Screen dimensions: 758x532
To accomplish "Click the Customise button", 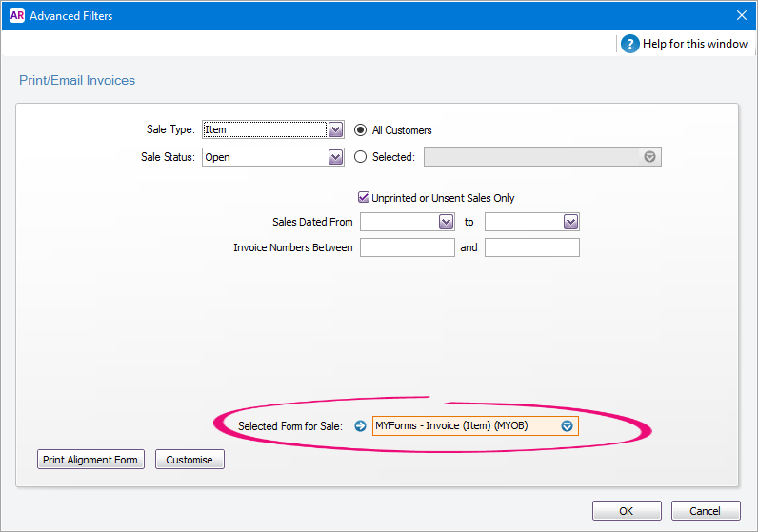I will coord(189,459).
